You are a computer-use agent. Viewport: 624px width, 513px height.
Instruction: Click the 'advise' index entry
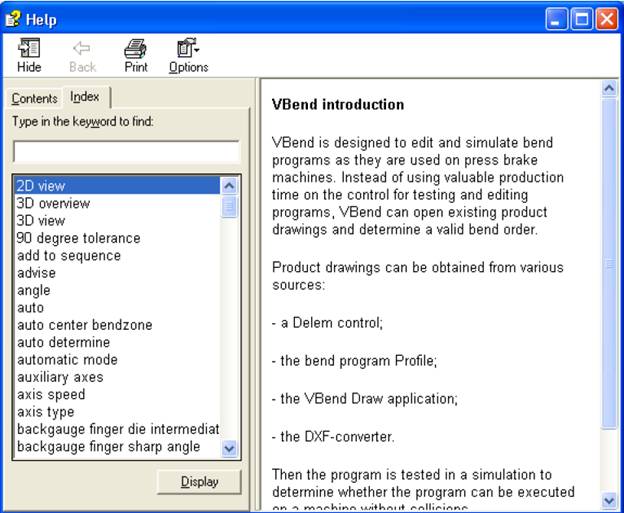[x=117, y=273]
